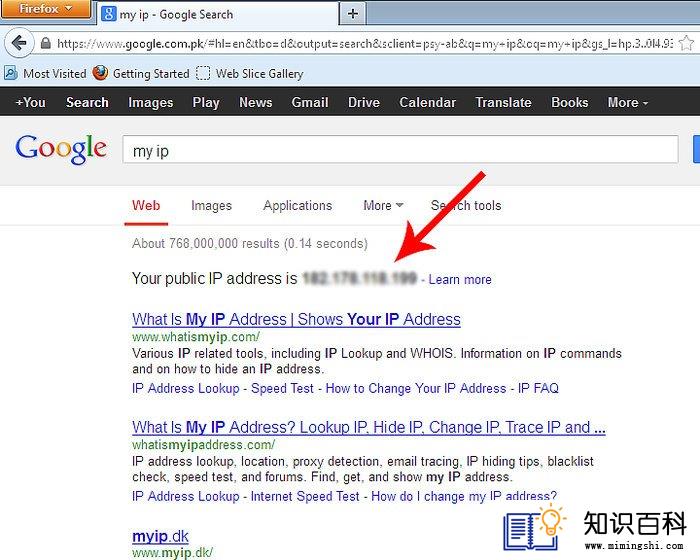Image resolution: width=700 pixels, height=560 pixels.
Task: Open Gmail from Google bar
Action: point(310,102)
